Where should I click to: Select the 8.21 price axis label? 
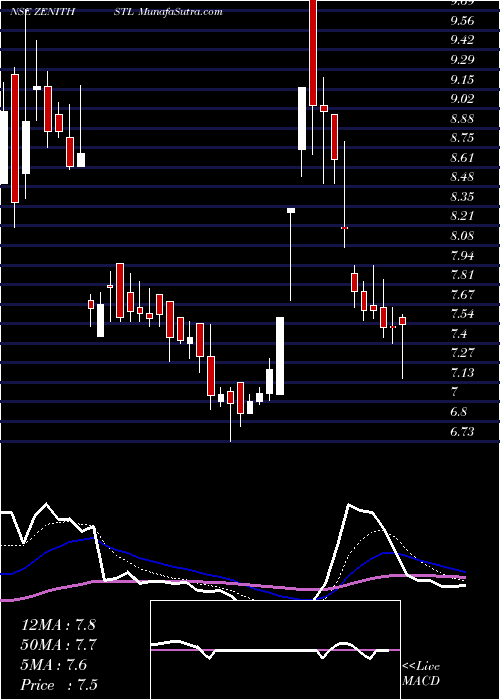point(462,216)
